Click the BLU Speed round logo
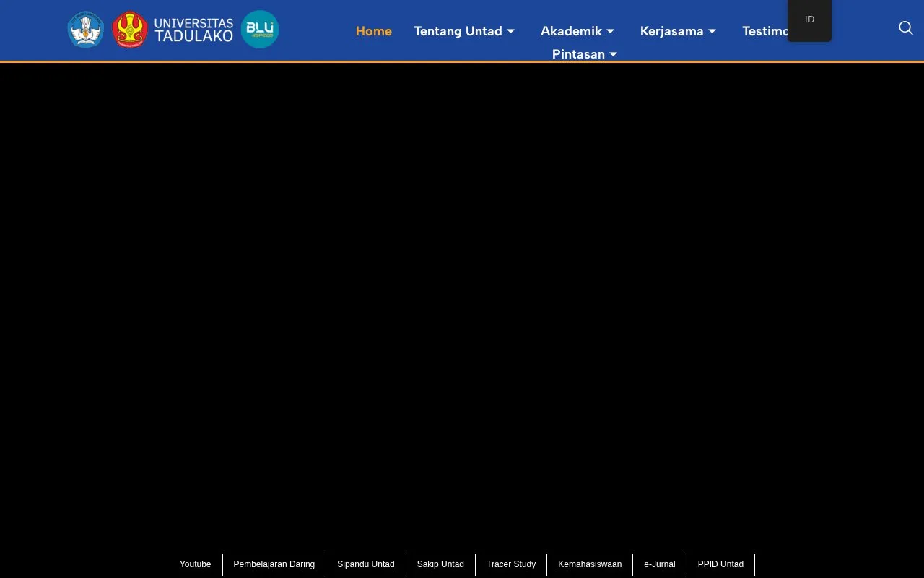The width and height of the screenshot is (924, 578). [x=260, y=30]
